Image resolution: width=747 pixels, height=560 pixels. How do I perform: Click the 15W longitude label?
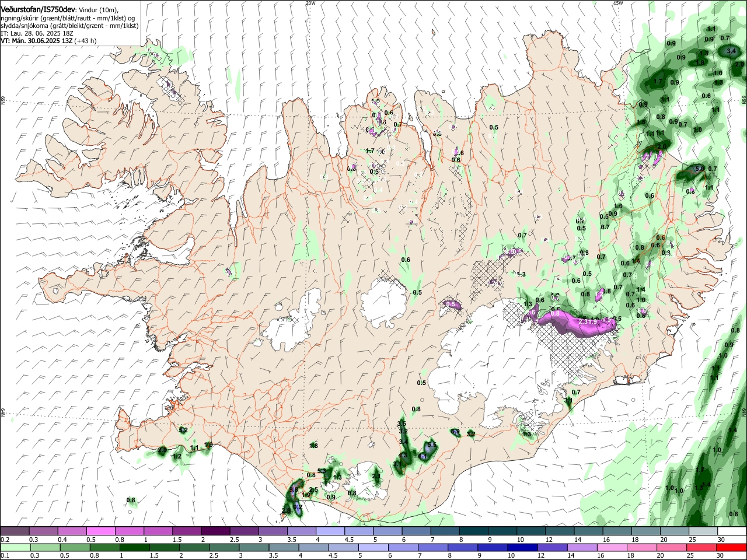click(x=617, y=3)
